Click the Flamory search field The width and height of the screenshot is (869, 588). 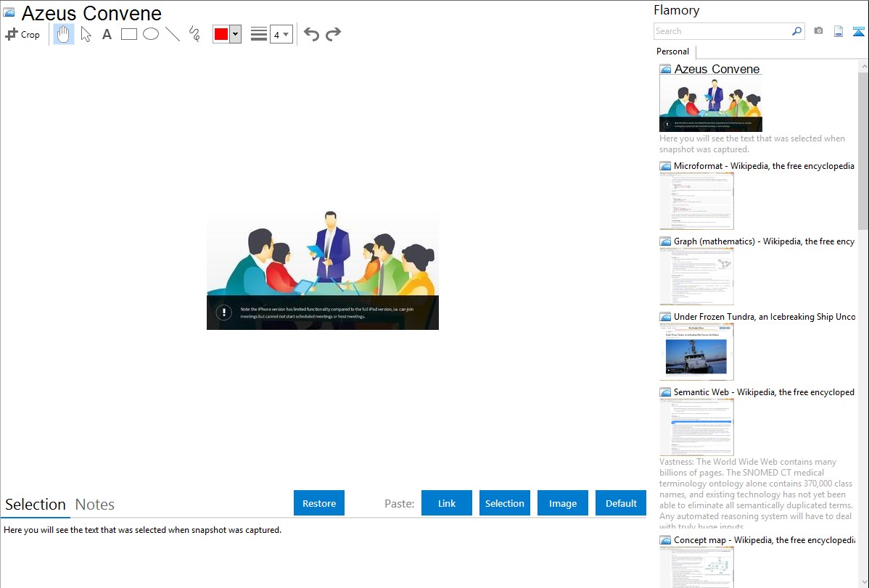[722, 31]
